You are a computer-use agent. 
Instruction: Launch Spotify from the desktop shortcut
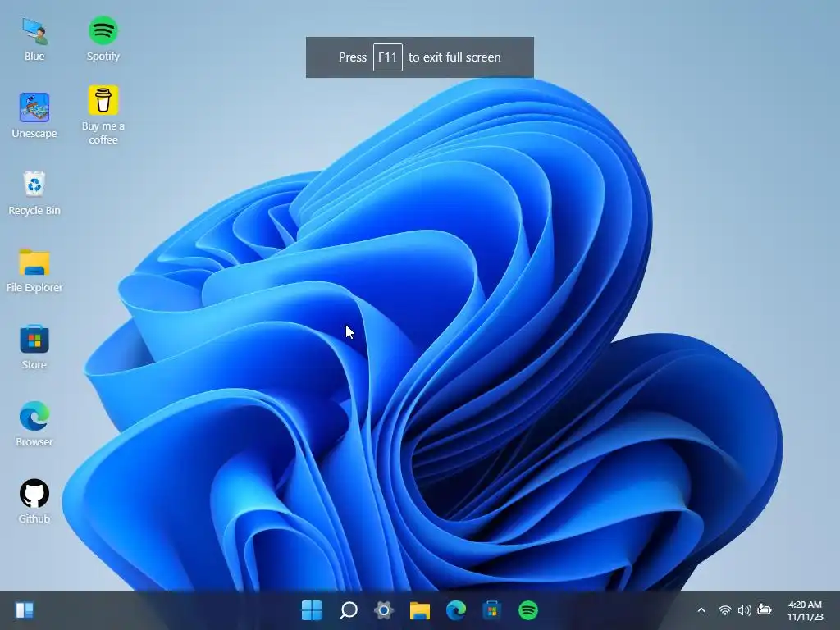tap(103, 39)
